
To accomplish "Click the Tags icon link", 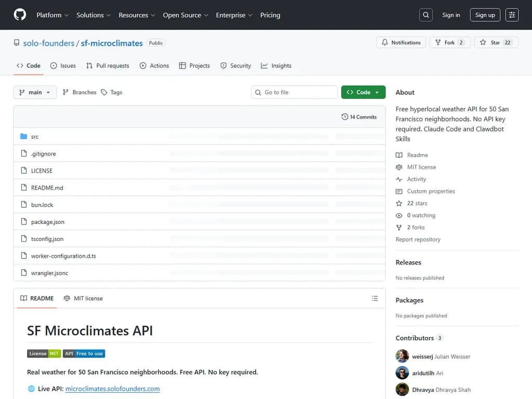I will click(x=104, y=92).
